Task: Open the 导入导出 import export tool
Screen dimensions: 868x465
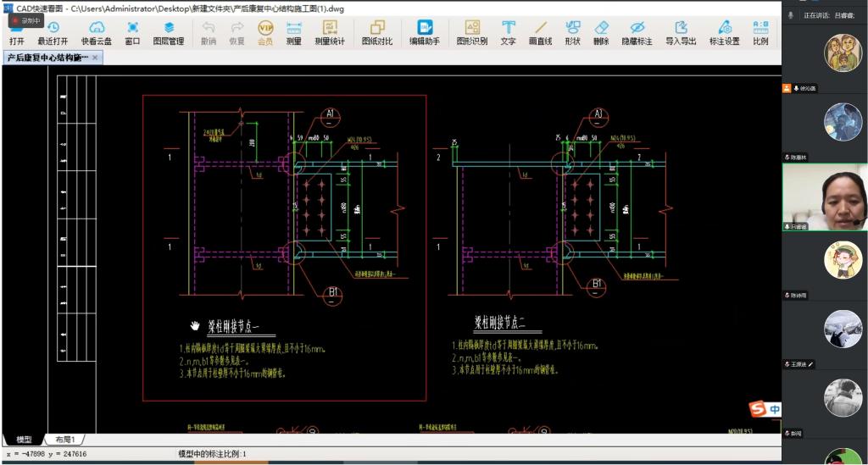Action: 681,32
